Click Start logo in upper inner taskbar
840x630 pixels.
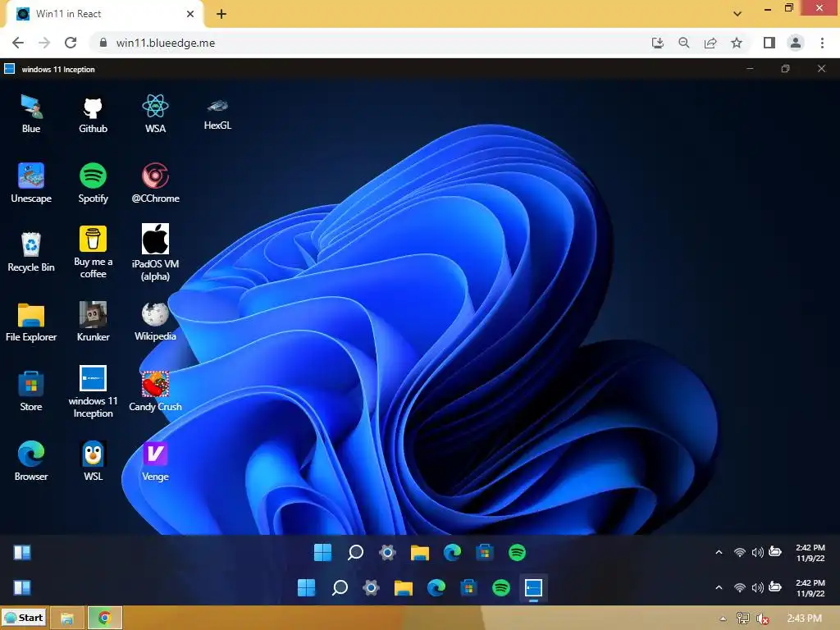coord(322,552)
